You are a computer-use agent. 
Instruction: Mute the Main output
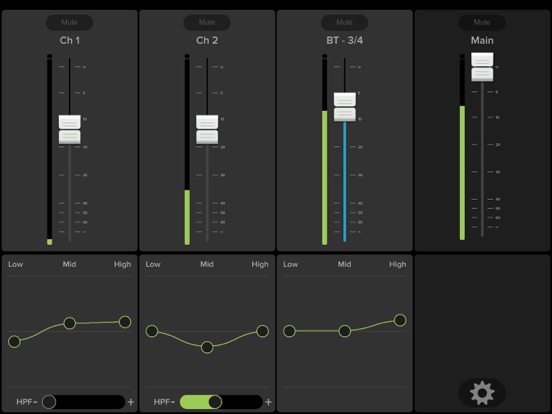pyautogui.click(x=482, y=22)
